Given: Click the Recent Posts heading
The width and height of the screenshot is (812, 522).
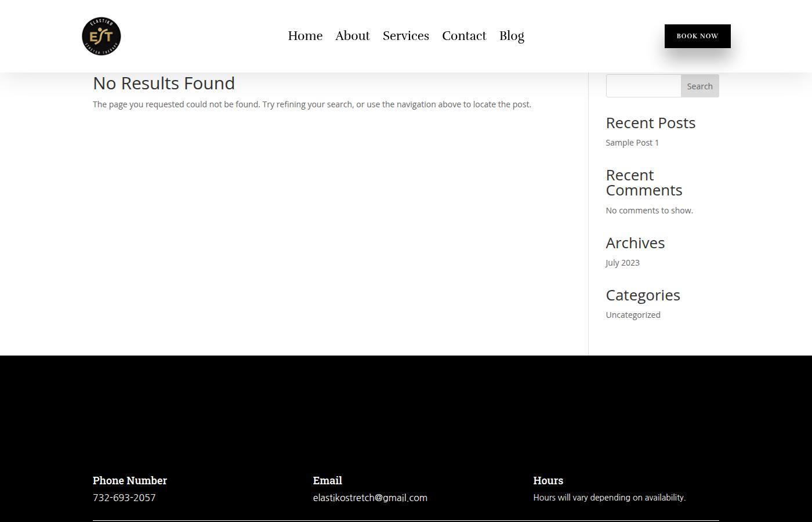Looking at the screenshot, I should 651,123.
